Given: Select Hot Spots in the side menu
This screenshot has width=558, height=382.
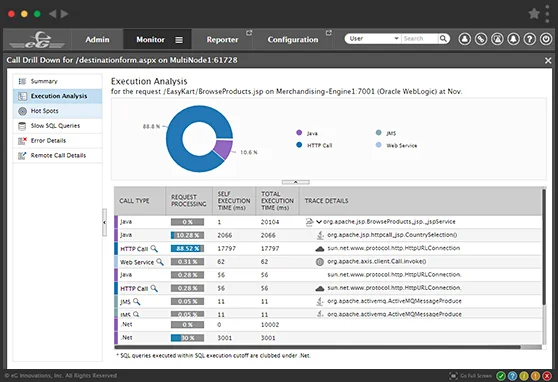Looking at the screenshot, I should [57, 111].
